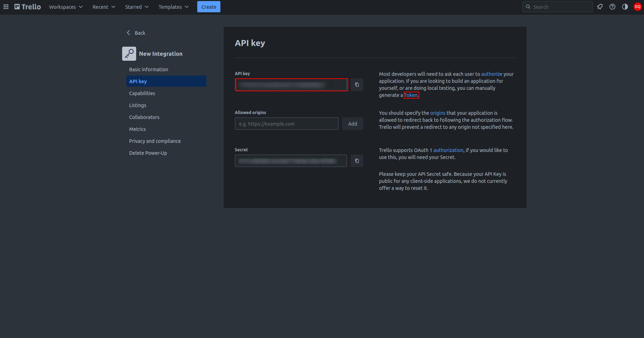
Task: Select Capabilities in the sidebar
Action: [142, 93]
